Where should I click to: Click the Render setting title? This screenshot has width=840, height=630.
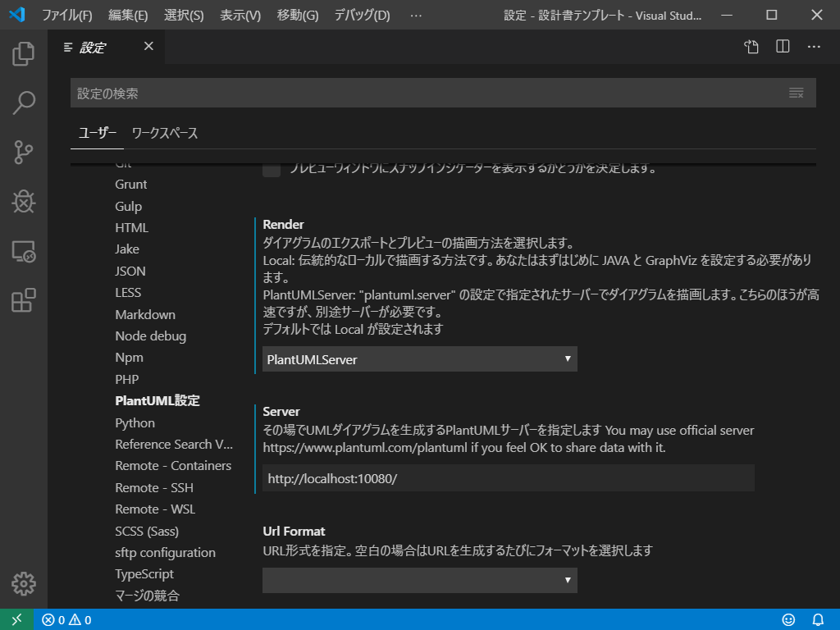[283, 224]
